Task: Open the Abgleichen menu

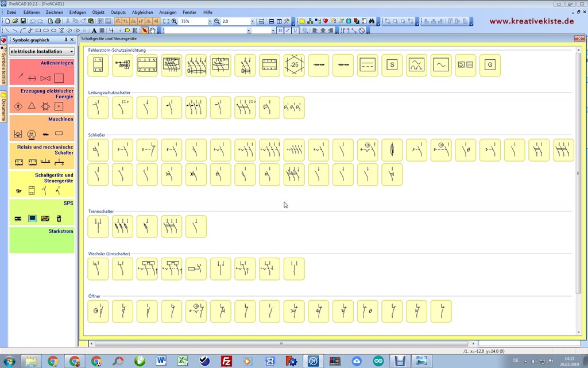Action: tap(142, 12)
